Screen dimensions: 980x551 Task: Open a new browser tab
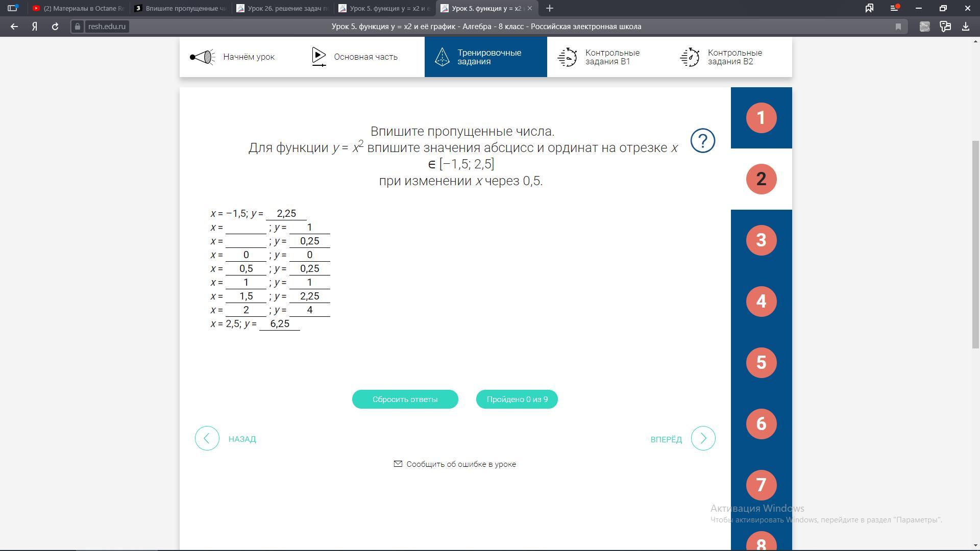[x=550, y=8]
